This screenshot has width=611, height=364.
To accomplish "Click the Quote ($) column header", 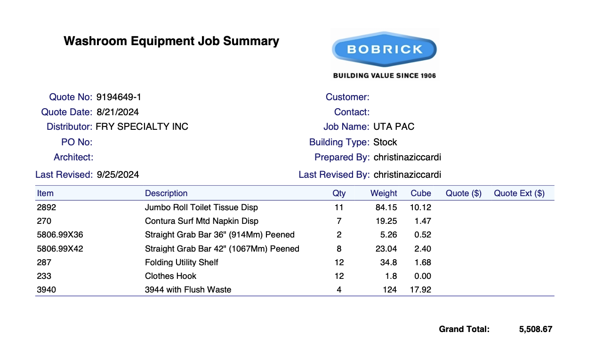I will coord(464,193).
